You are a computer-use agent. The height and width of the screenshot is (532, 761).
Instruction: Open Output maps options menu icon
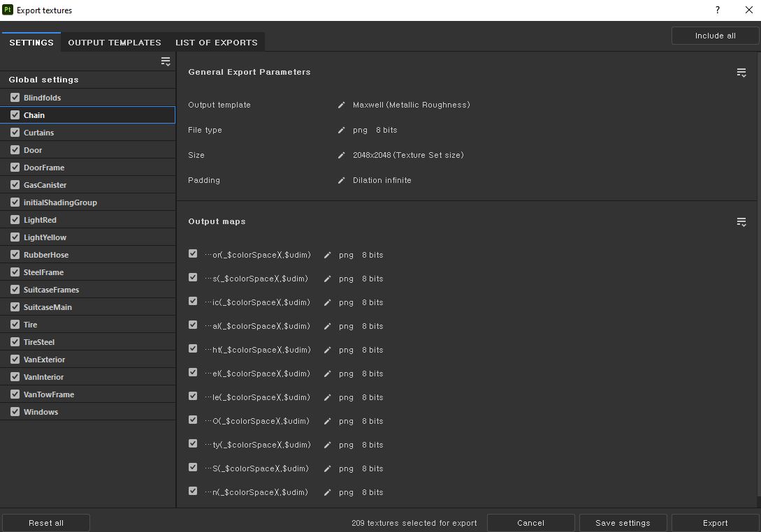(x=741, y=222)
